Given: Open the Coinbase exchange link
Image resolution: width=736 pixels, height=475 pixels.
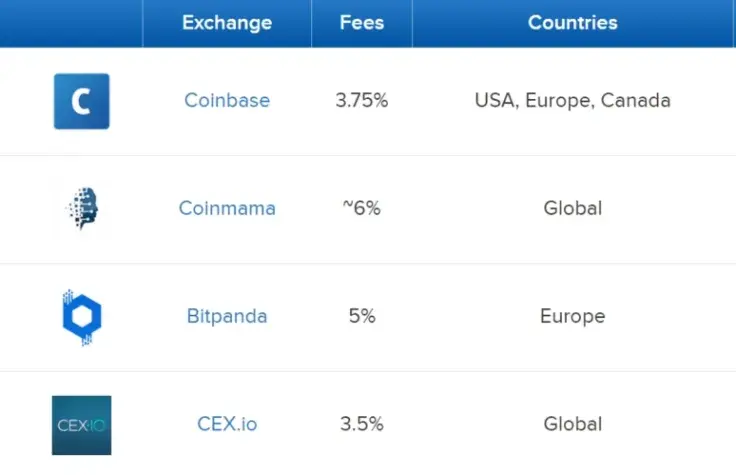Looking at the screenshot, I should pyautogui.click(x=227, y=101).
